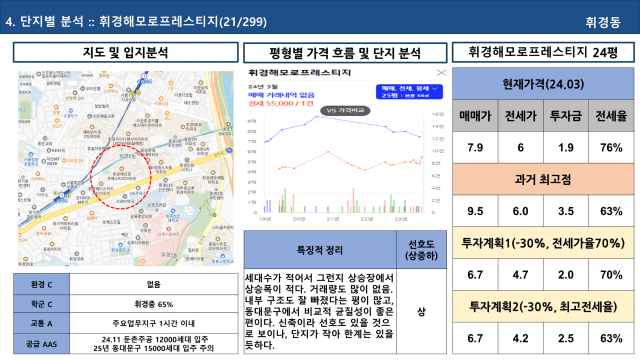640x360 pixels.
Task: Select the 4.2 전세가 cell in 투자계획2
Action: coord(520,338)
